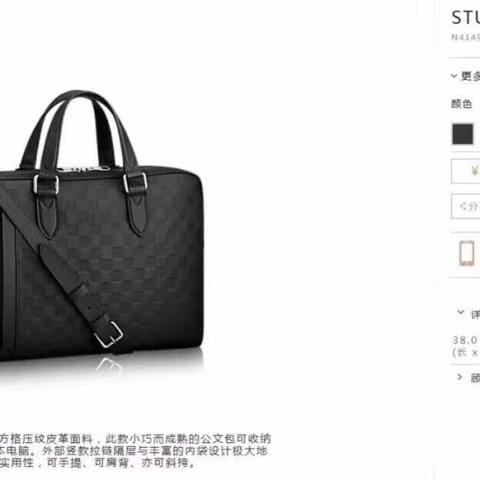Click the 38.0 dimension value
The width and height of the screenshot is (480, 480).
tap(466, 340)
